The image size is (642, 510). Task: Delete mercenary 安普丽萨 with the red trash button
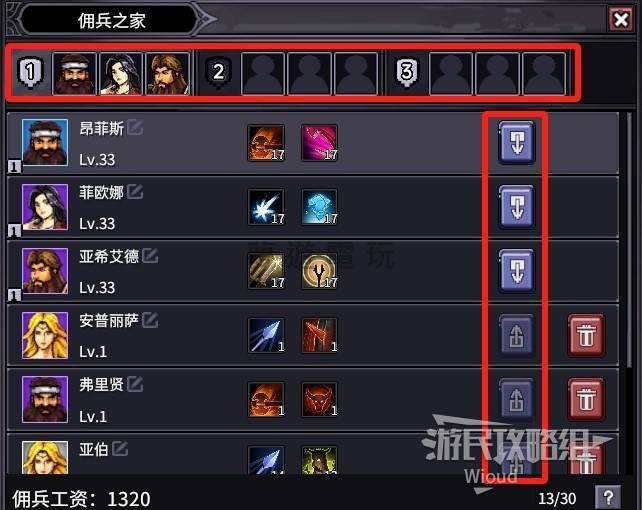[586, 335]
